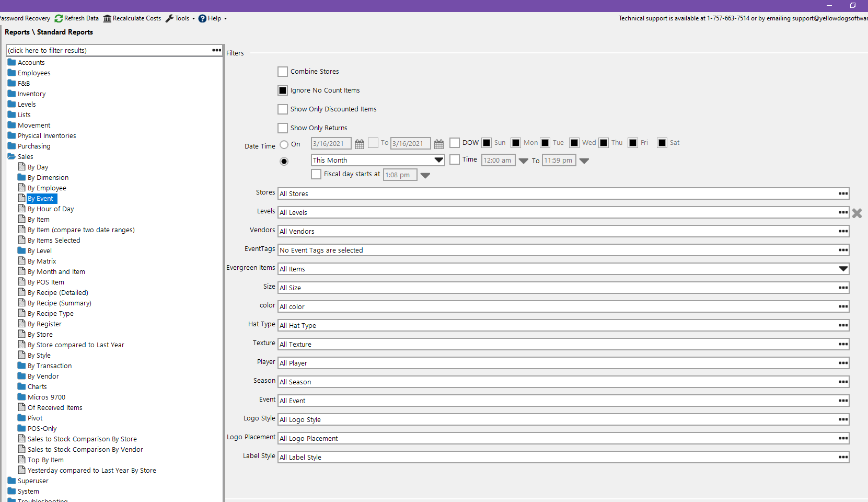Select the By Item report icon
868x502 pixels.
pos(22,219)
